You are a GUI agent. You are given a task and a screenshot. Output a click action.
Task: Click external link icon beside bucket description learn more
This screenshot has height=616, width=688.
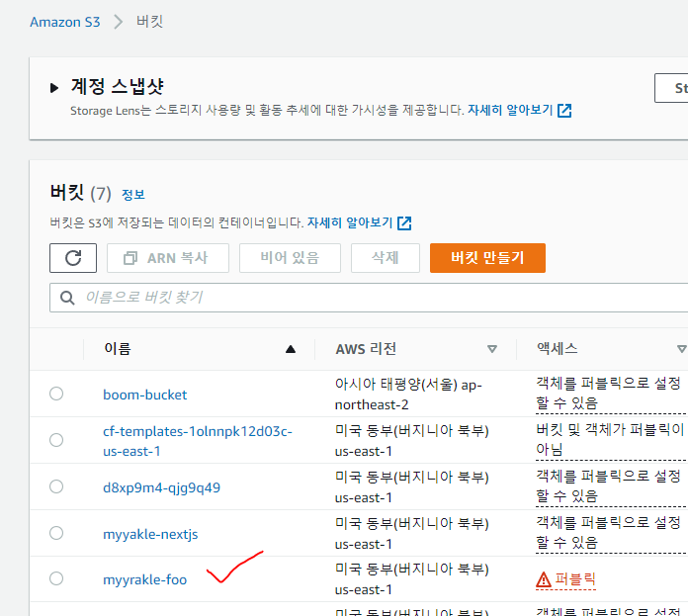pyautogui.click(x=403, y=222)
